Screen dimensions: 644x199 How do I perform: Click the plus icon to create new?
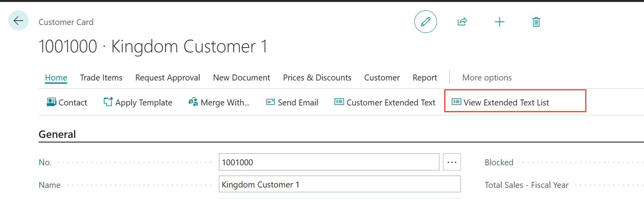499,22
